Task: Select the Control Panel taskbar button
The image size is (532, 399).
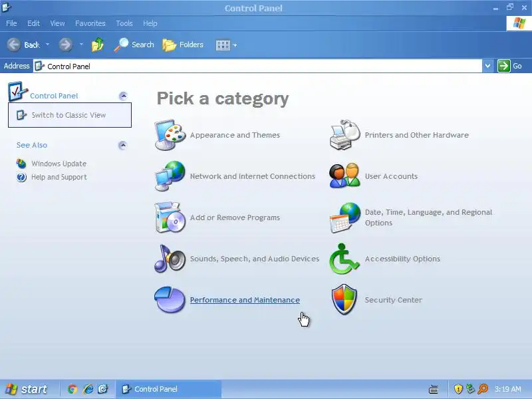Action: click(169, 389)
